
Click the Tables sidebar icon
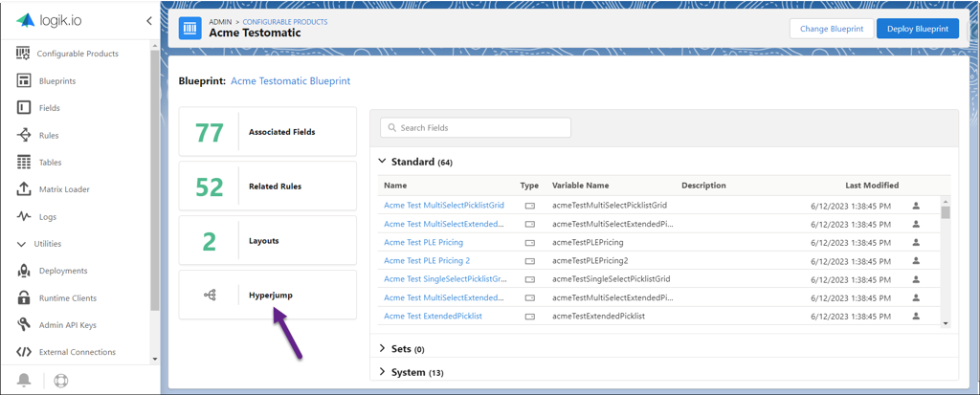pyautogui.click(x=24, y=162)
